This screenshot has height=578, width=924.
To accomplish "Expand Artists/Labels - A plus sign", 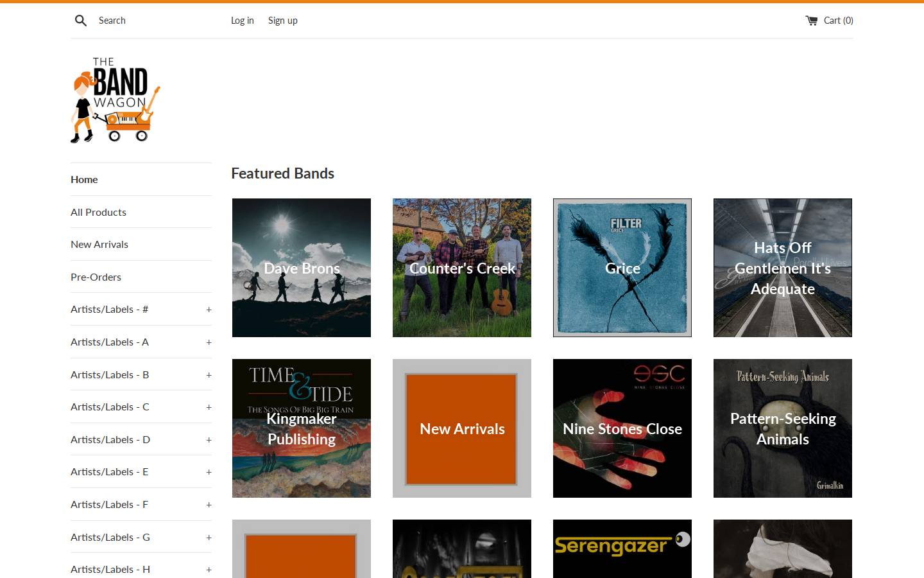I will pyautogui.click(x=209, y=342).
